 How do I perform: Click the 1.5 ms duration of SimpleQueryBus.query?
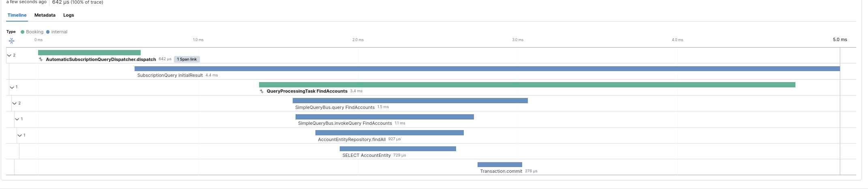(x=383, y=107)
